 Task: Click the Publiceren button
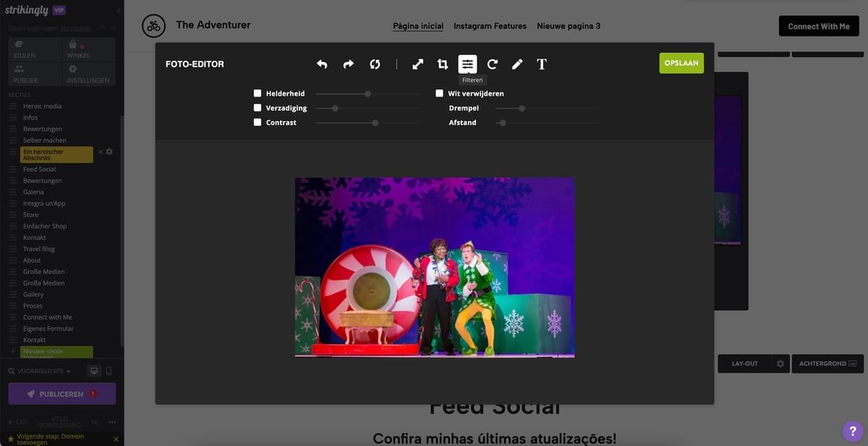click(61, 394)
